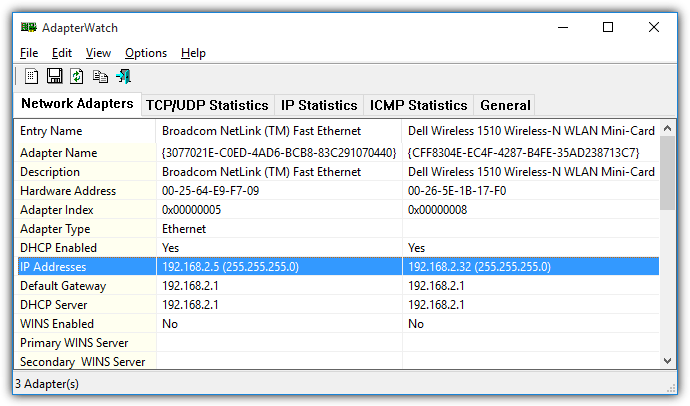
Task: Click the Dell Wireless 1510 Description cell
Action: point(531,172)
